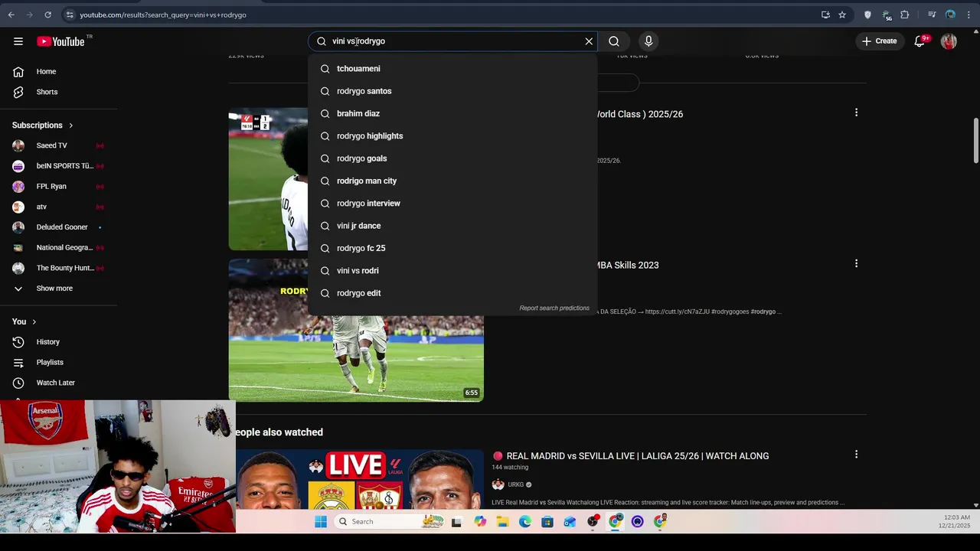980x551 pixels.
Task: Select the 'rodrigo man city' suggestion
Action: coord(452,181)
